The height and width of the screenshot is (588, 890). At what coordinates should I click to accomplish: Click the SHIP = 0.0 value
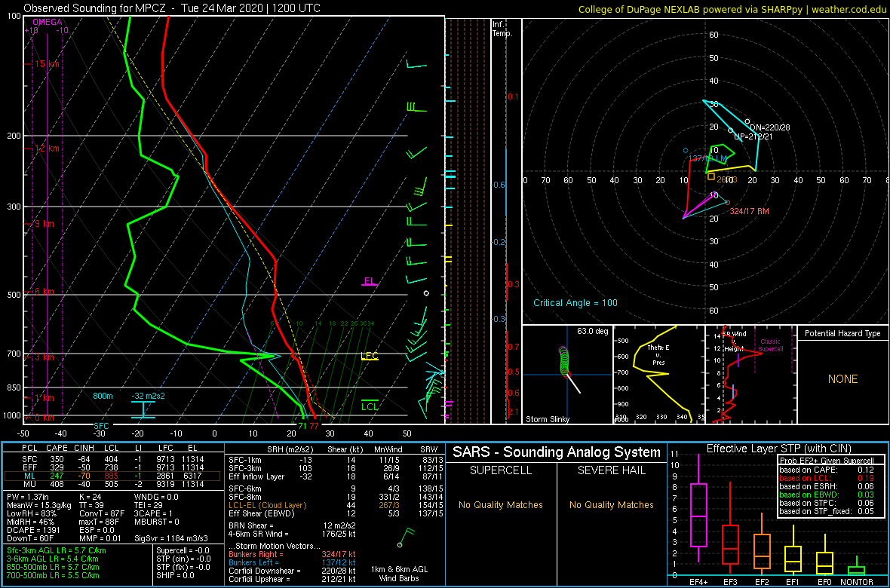pyautogui.click(x=176, y=575)
